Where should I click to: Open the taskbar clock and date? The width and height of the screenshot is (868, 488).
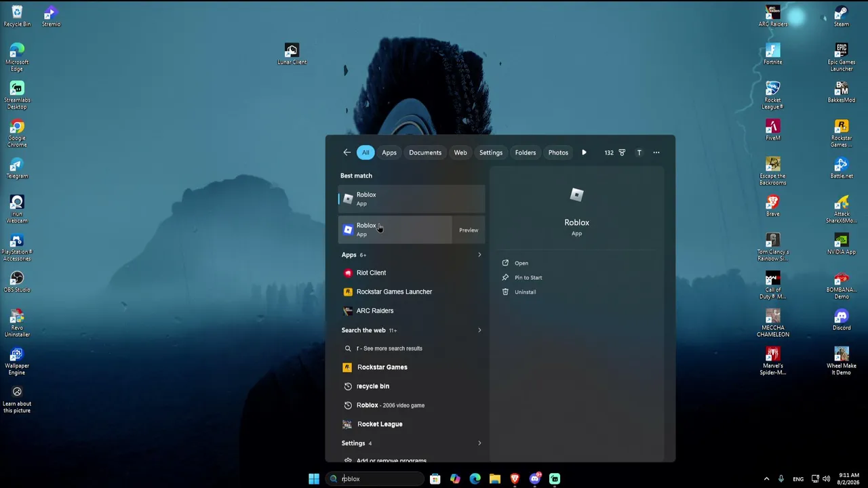pyautogui.click(x=848, y=479)
